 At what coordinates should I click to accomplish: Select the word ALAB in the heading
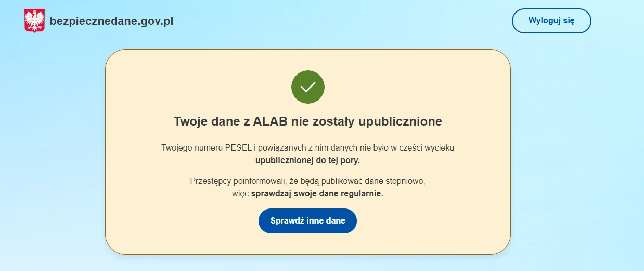click(271, 121)
